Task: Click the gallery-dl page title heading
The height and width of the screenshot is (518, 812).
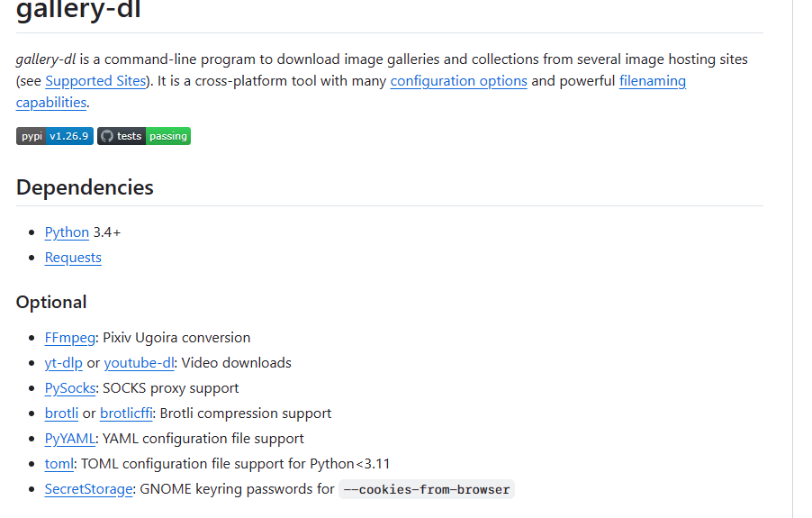Action: point(78,11)
